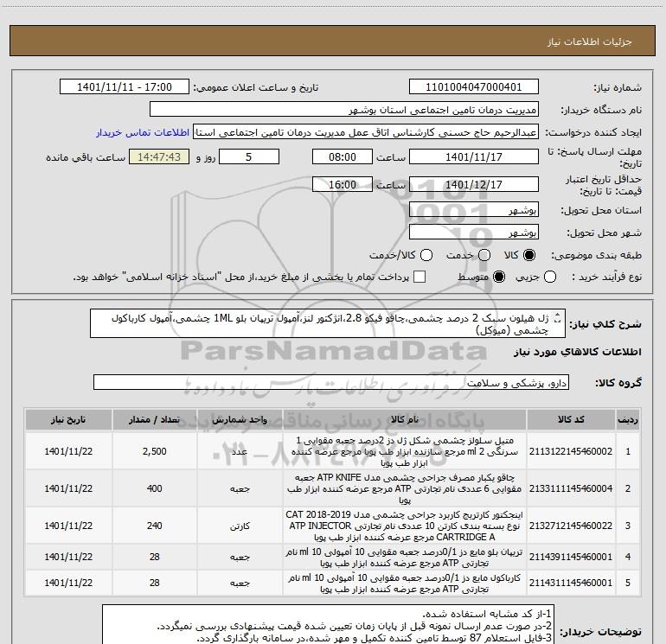Click the ATP INJECTOR CARTRIDGE product name cell

pos(405,526)
